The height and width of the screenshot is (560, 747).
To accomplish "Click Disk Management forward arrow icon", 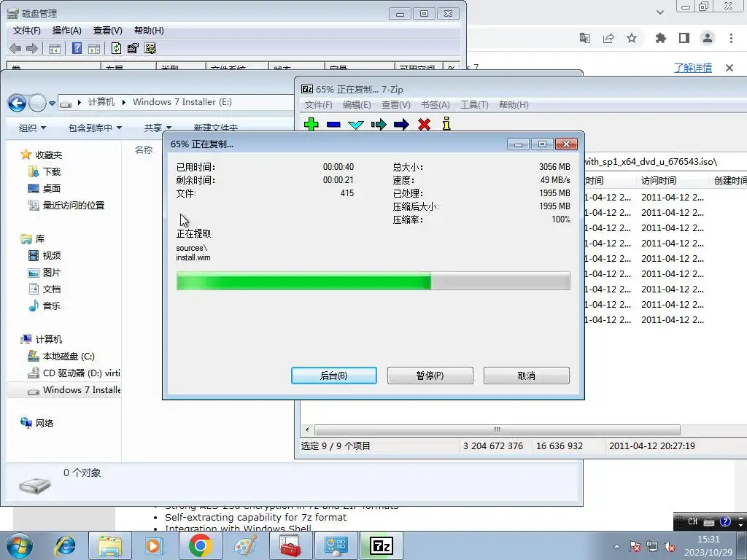I will (x=32, y=48).
